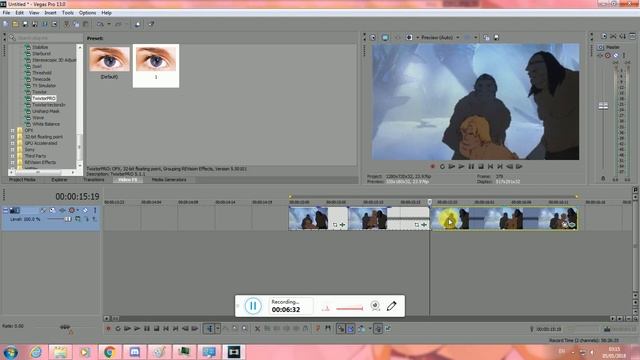Toggle Enable Snapping in timeline toolbar

pyautogui.click(x=340, y=329)
